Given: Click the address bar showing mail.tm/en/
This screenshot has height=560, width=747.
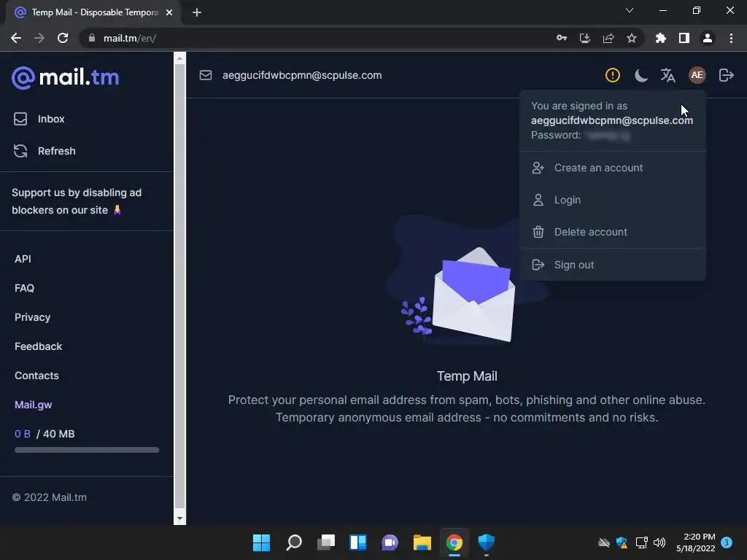Looking at the screenshot, I should coord(314,38).
